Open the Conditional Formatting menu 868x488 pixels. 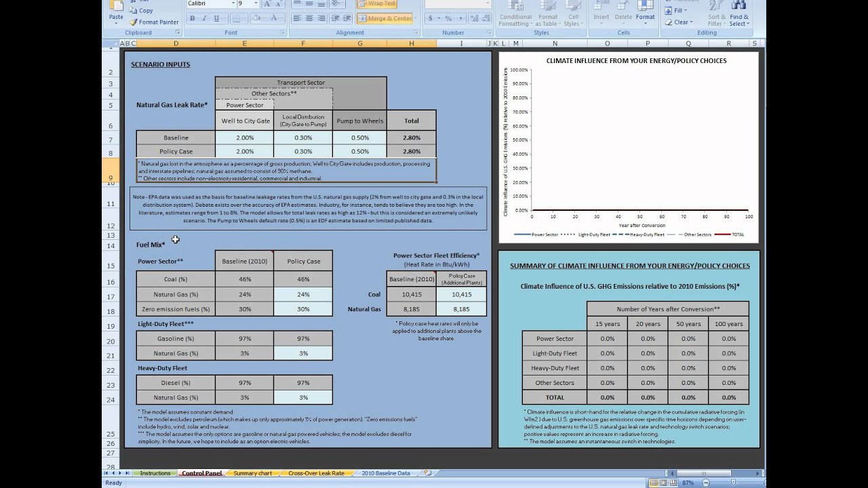point(515,14)
